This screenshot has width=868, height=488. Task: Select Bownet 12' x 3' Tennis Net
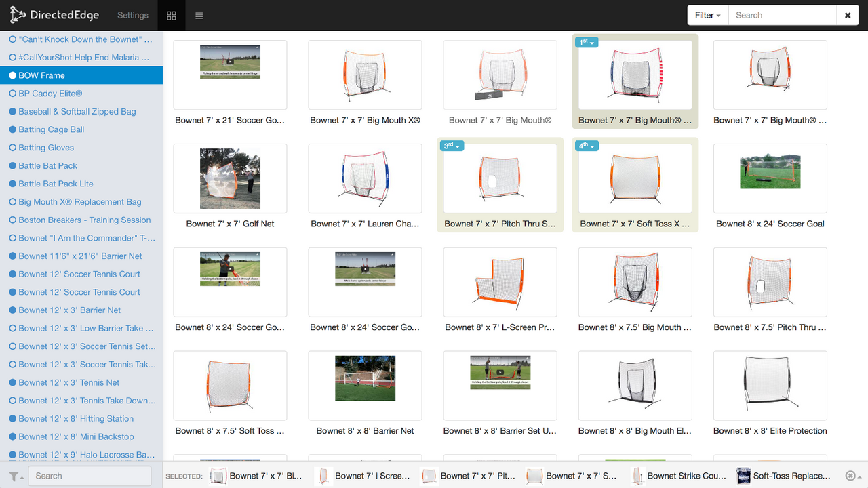(x=81, y=382)
